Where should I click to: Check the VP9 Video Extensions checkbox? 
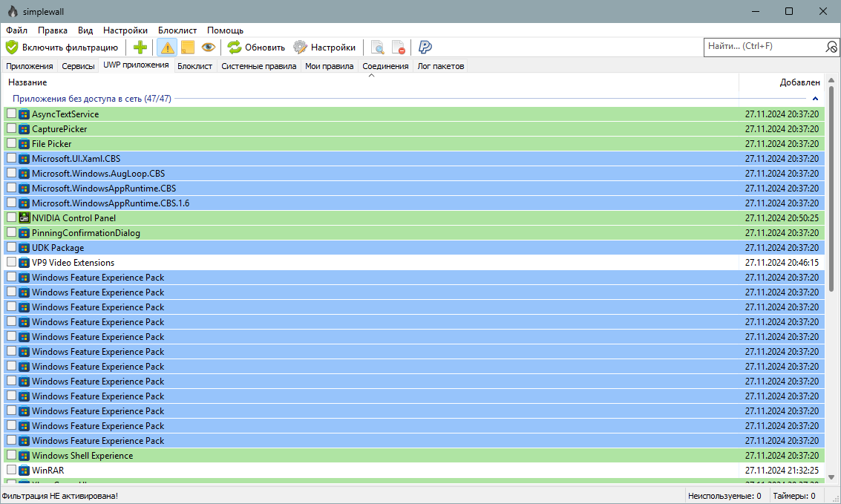pos(11,262)
